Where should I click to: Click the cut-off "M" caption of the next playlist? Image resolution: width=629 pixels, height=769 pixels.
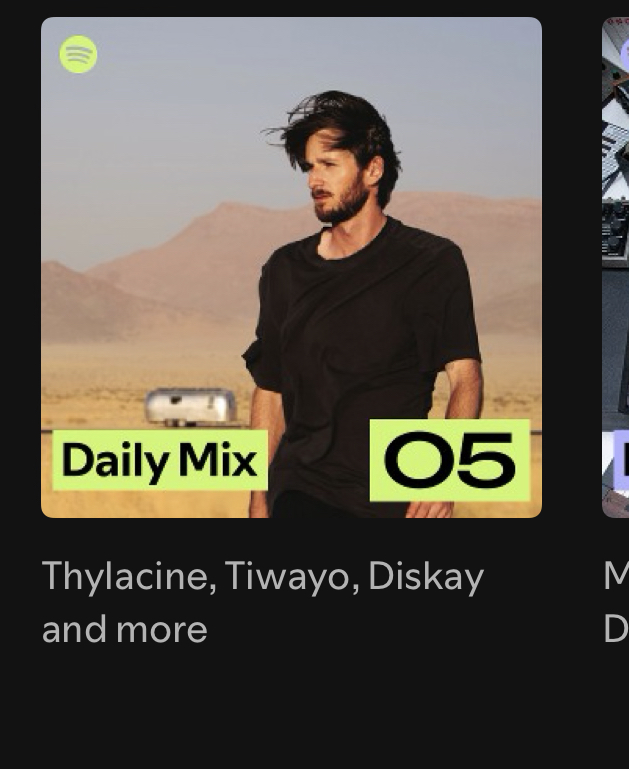tap(616, 576)
